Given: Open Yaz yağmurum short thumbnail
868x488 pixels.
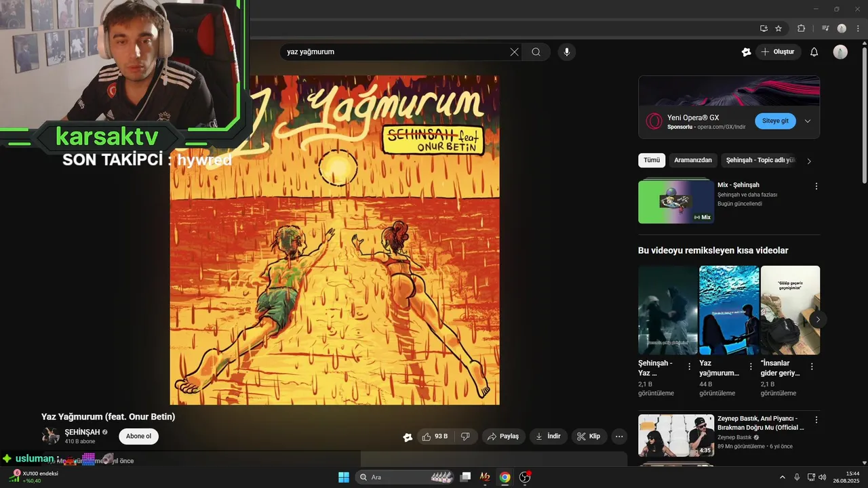Looking at the screenshot, I should [x=729, y=310].
